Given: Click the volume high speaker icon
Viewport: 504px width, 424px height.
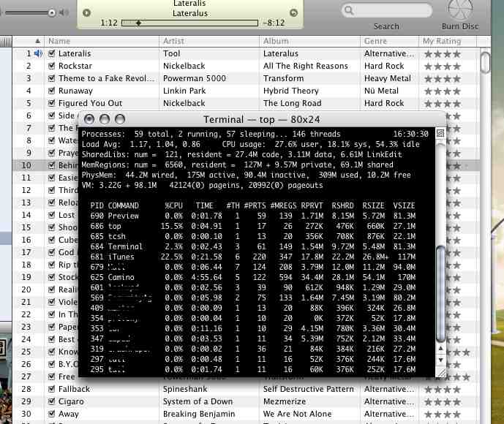Looking at the screenshot, I should click(x=64, y=12).
